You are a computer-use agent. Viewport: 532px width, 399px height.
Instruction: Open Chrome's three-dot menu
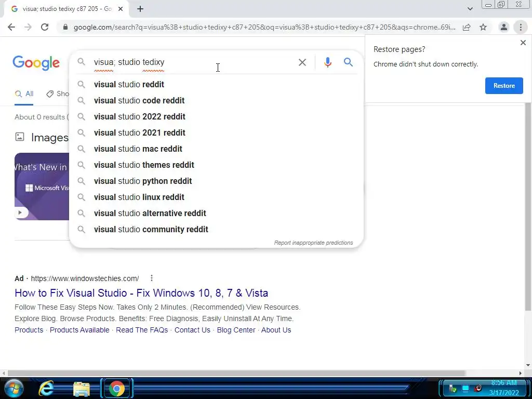521,27
